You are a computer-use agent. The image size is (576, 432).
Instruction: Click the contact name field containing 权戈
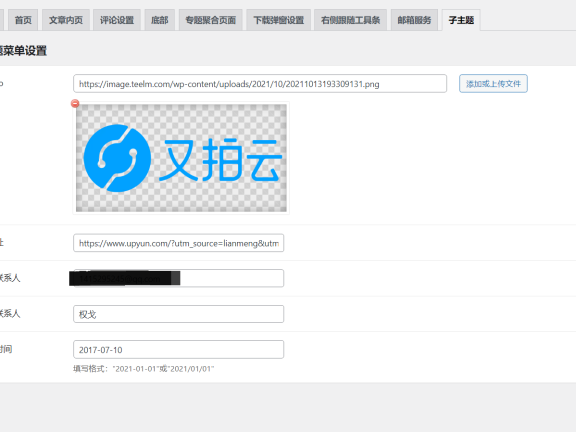179,314
